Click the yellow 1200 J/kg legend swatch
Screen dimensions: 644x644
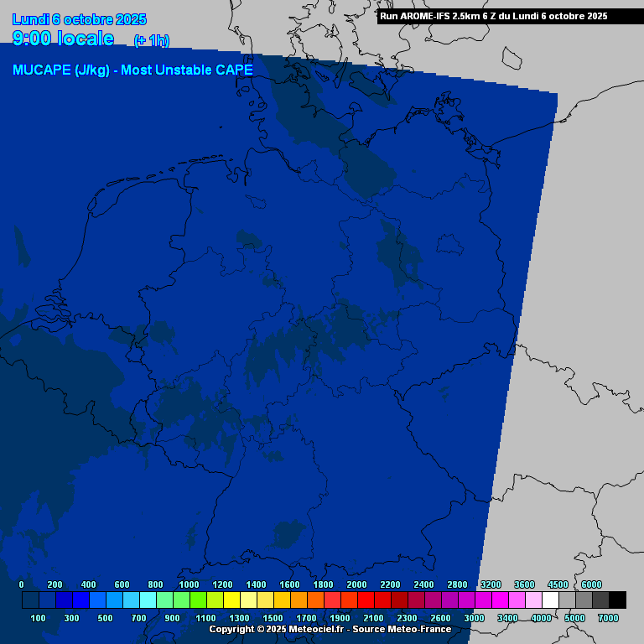231,600
